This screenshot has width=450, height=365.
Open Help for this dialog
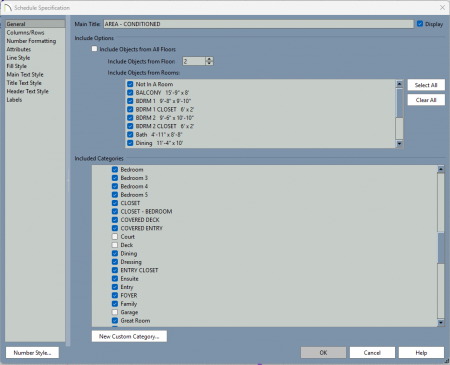point(421,353)
